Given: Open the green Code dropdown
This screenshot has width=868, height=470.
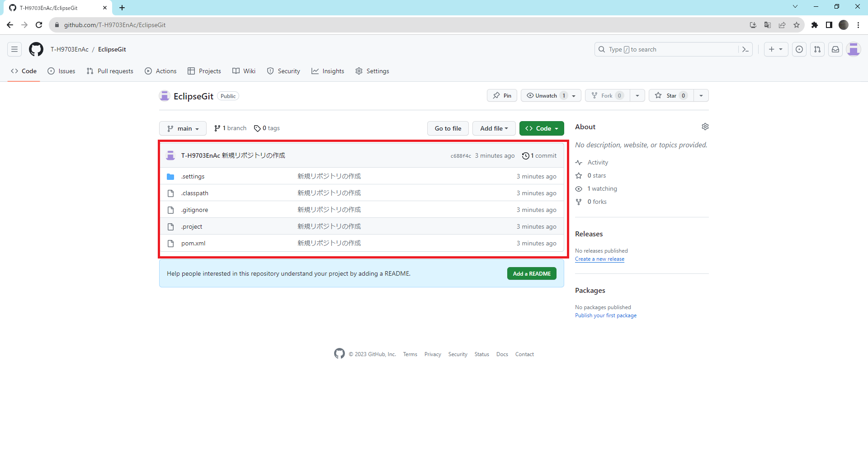Looking at the screenshot, I should click(x=542, y=128).
